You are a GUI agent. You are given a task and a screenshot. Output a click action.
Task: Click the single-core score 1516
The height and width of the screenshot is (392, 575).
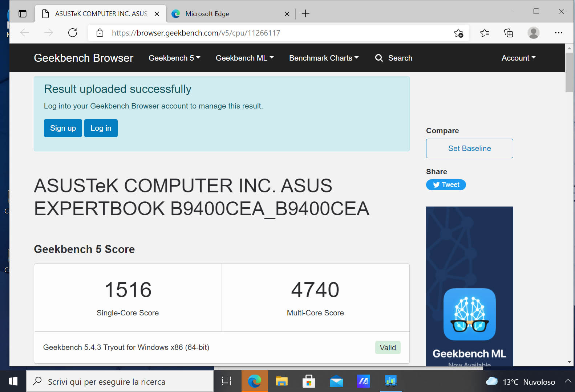128,290
